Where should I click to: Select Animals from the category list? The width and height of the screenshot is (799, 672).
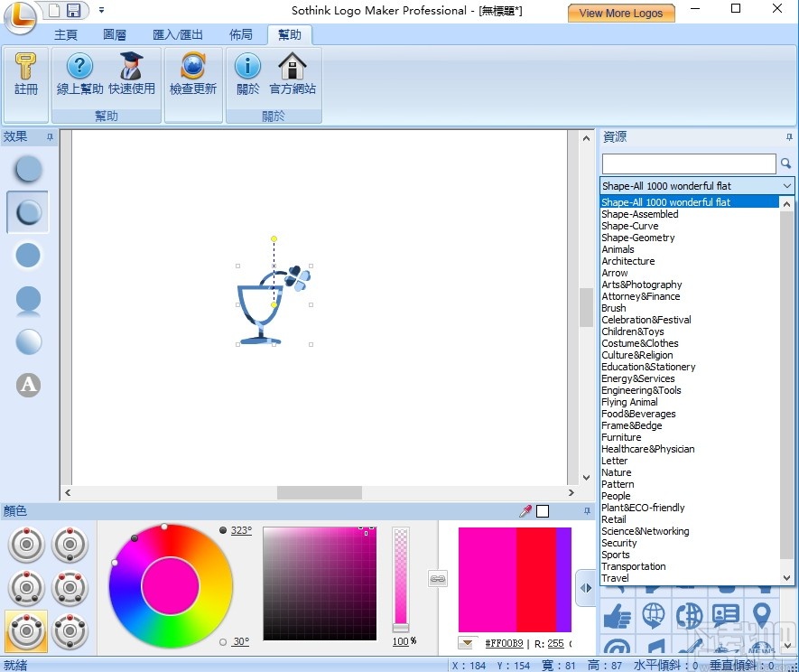pos(618,248)
